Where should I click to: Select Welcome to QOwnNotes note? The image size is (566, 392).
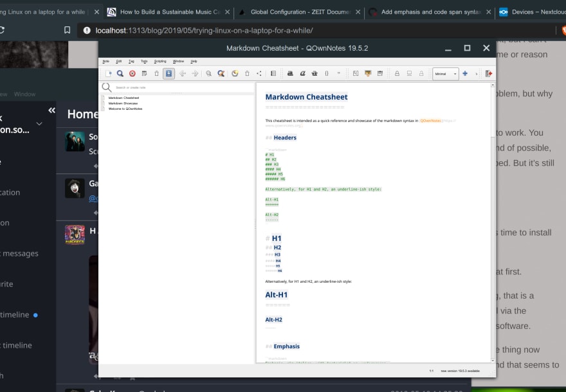click(125, 109)
